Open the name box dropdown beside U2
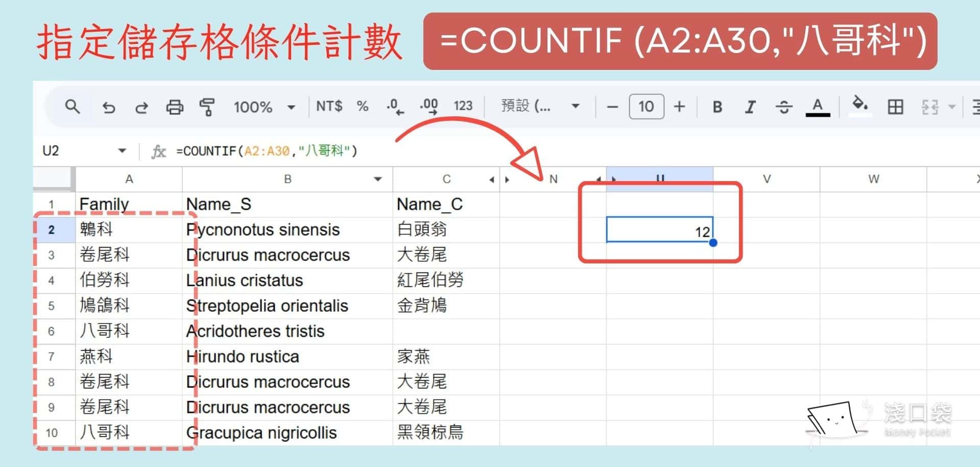The width and height of the screenshot is (980, 467). pos(122,151)
